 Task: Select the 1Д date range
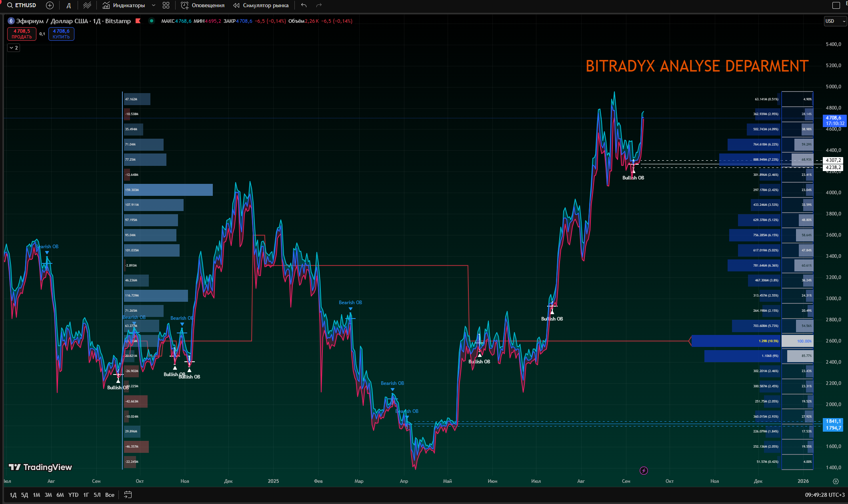click(x=13, y=495)
